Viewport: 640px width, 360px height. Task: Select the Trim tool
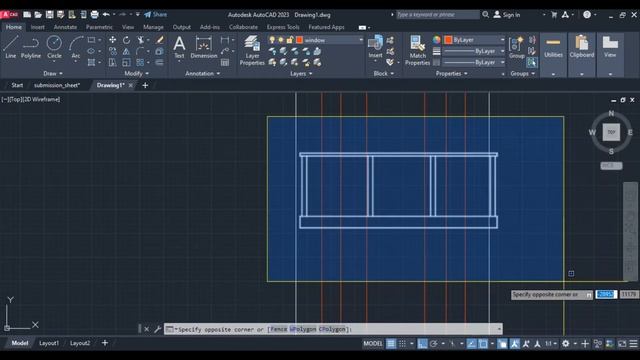140,40
